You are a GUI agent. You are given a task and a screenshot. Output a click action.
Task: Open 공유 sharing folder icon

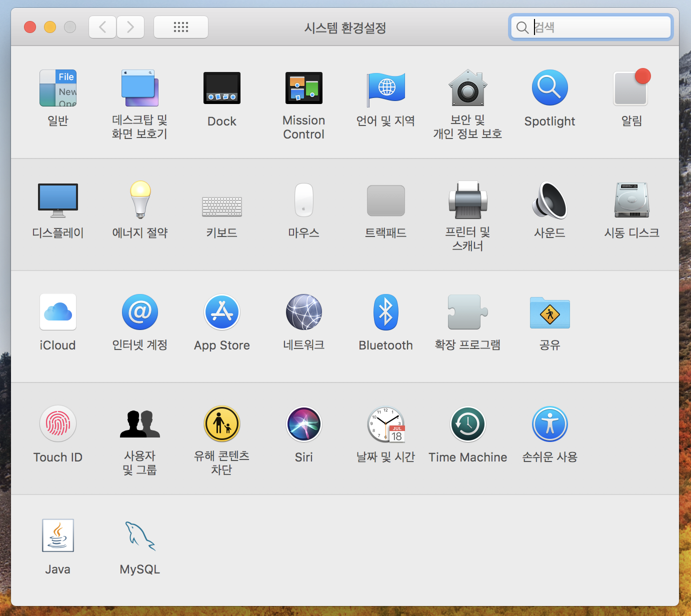[x=550, y=312]
